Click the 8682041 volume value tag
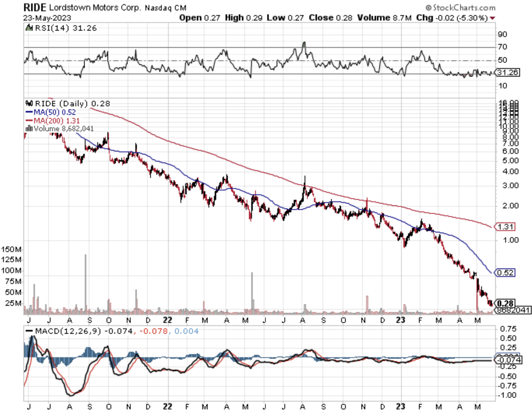This screenshot has height=413, width=532. (x=513, y=310)
